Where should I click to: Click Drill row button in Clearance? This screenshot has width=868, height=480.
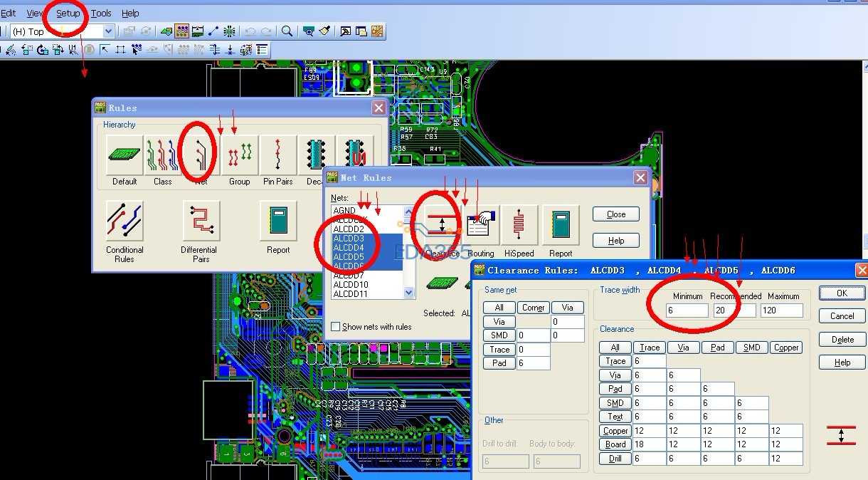coord(615,459)
